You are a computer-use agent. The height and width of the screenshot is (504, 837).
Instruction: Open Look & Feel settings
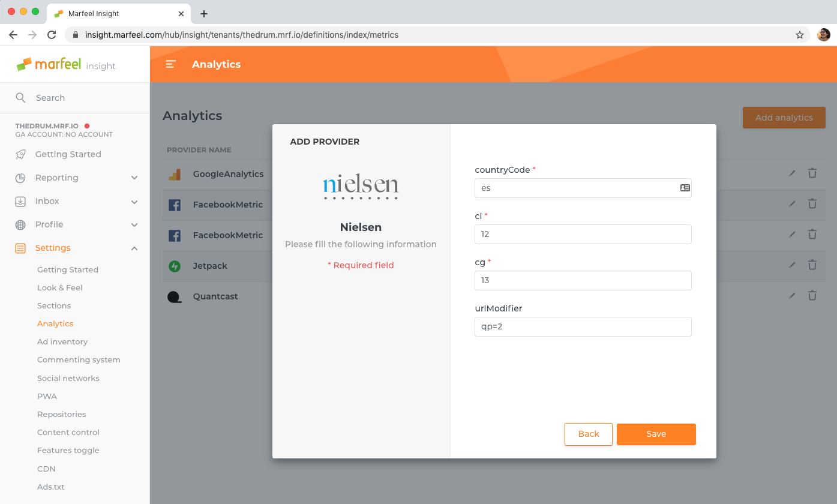pyautogui.click(x=60, y=287)
